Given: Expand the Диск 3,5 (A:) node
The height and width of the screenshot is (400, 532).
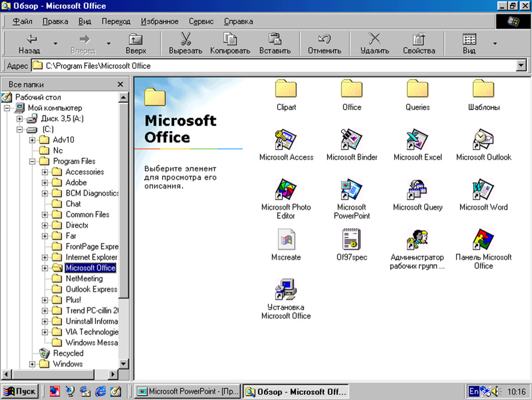Looking at the screenshot, I should 19,119.
